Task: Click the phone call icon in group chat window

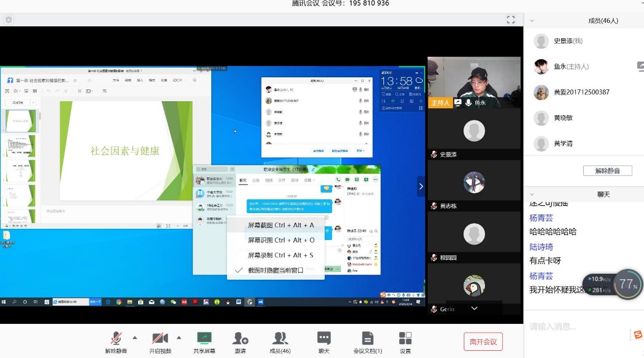Action: pos(338,180)
